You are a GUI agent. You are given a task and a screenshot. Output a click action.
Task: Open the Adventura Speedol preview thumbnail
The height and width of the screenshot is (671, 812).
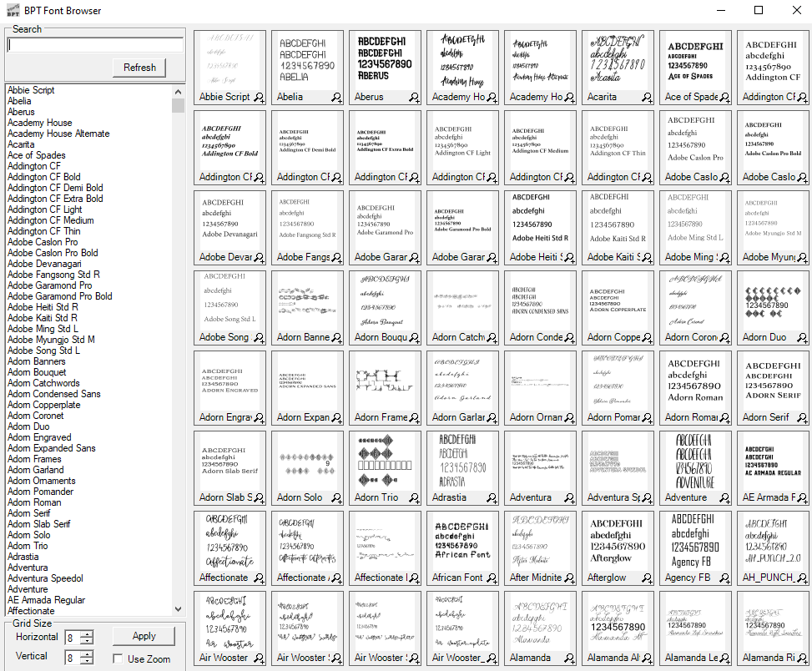(618, 461)
